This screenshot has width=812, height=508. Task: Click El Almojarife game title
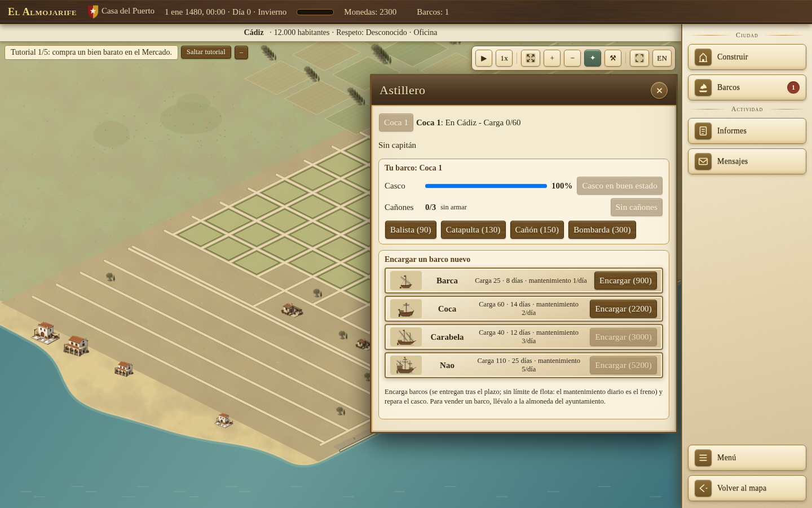42,12
